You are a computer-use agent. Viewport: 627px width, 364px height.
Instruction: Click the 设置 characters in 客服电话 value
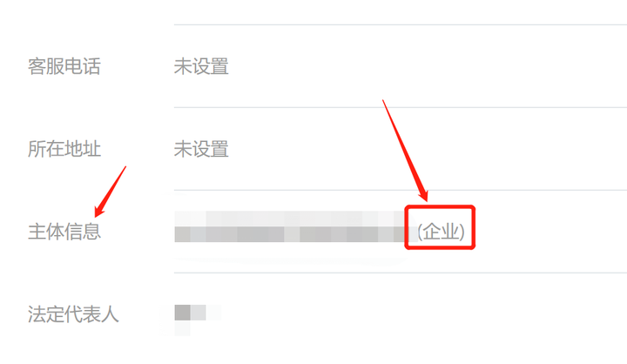click(x=211, y=66)
